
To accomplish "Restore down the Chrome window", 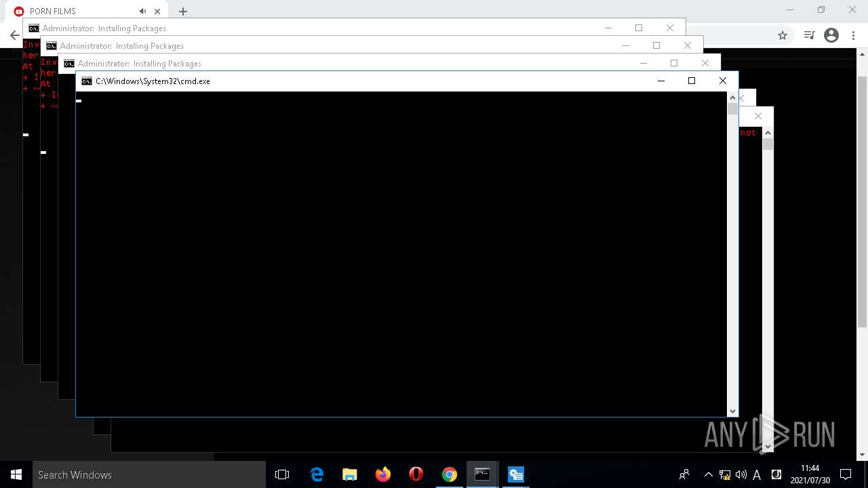I will tap(821, 10).
